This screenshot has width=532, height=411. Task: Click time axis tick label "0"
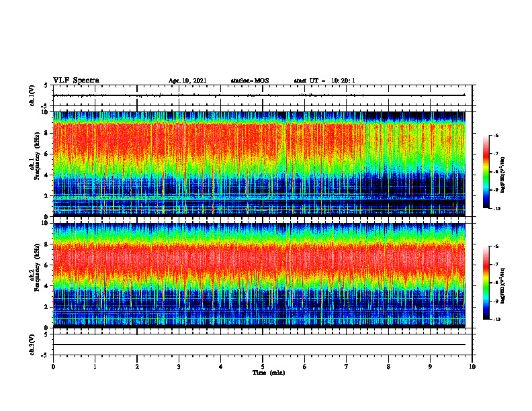click(x=53, y=367)
